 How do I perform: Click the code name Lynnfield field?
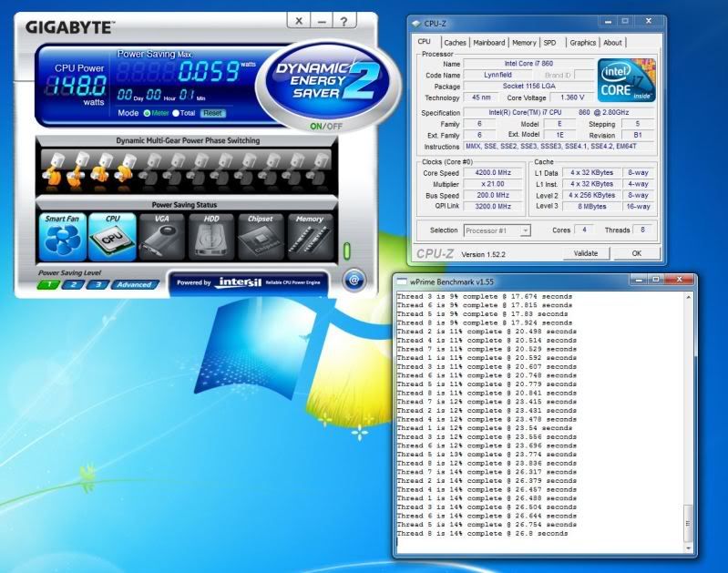497,75
